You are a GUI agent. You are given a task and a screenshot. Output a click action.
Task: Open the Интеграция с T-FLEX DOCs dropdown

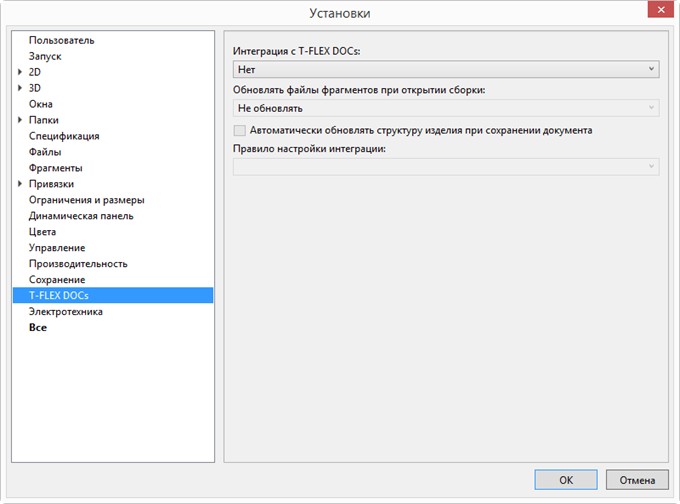(446, 69)
